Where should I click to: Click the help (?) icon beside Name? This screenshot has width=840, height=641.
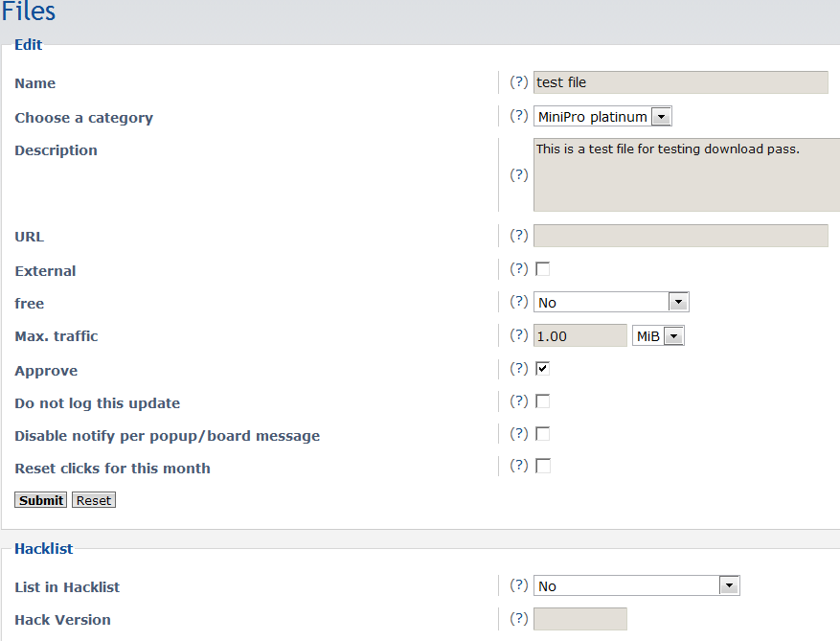(519, 82)
